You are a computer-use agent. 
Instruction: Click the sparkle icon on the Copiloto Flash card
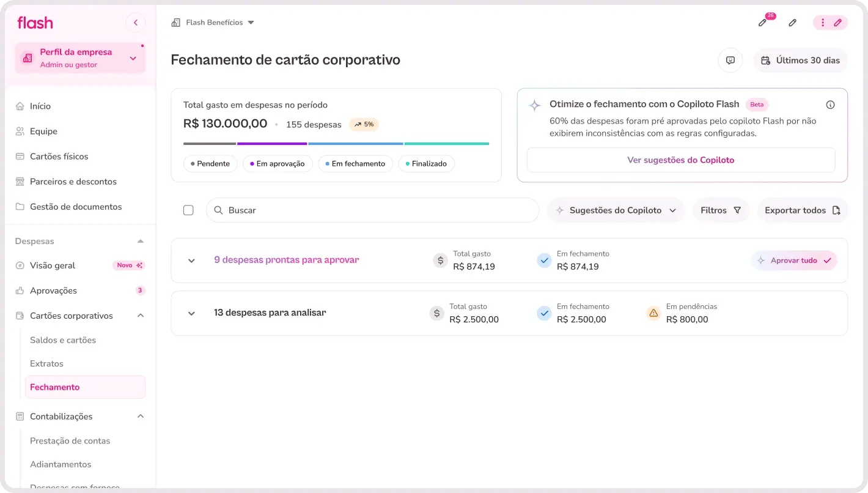click(535, 105)
